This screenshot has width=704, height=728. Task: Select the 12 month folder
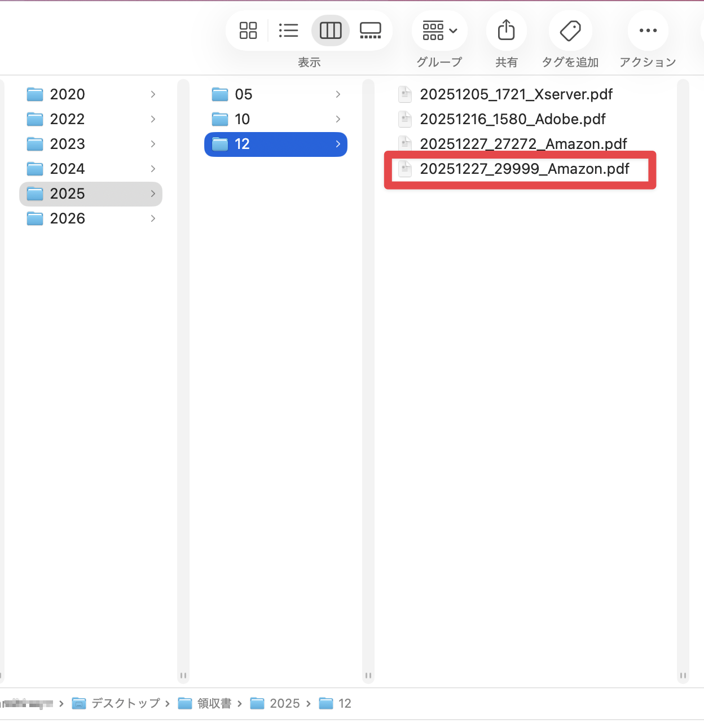pyautogui.click(x=276, y=144)
